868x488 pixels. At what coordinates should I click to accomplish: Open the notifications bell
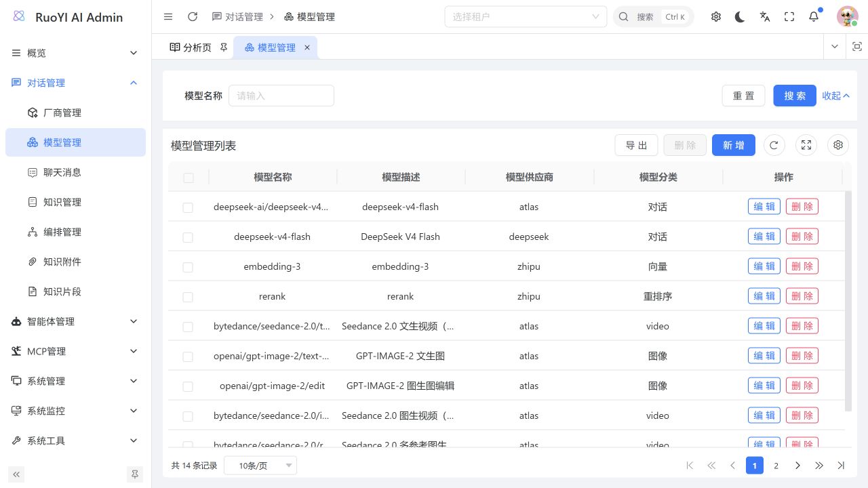coord(814,17)
